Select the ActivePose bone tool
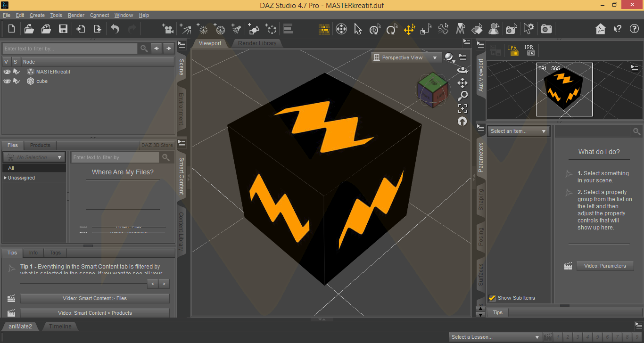Image resolution: width=644 pixels, height=343 pixels. (x=443, y=29)
